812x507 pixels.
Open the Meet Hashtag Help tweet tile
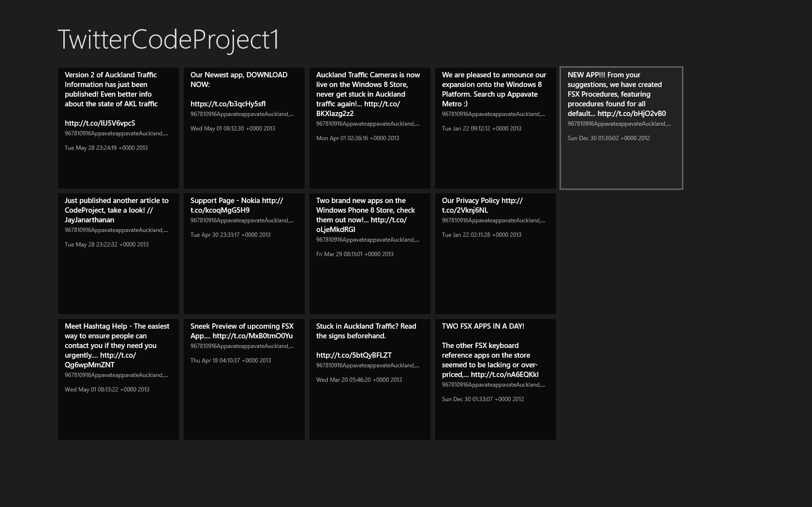118,379
